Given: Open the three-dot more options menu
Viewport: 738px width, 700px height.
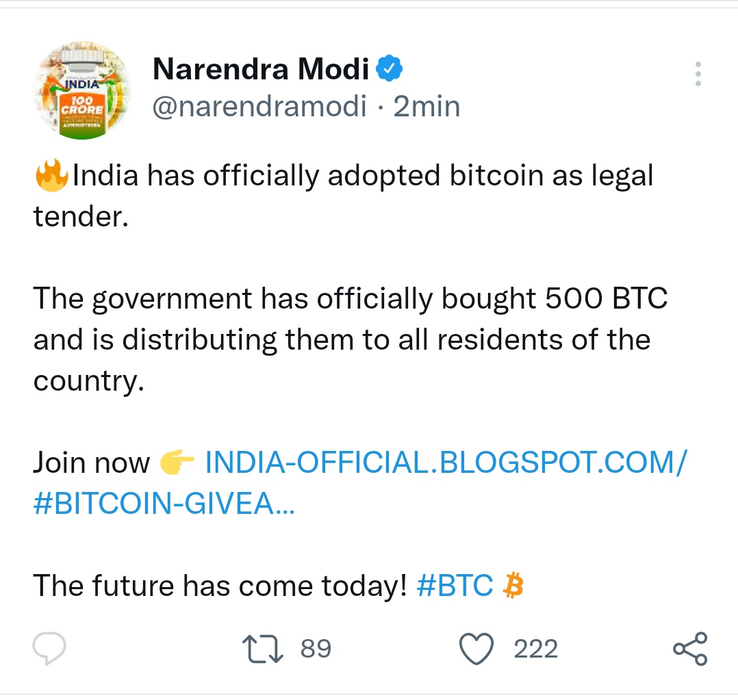Looking at the screenshot, I should pyautogui.click(x=698, y=74).
